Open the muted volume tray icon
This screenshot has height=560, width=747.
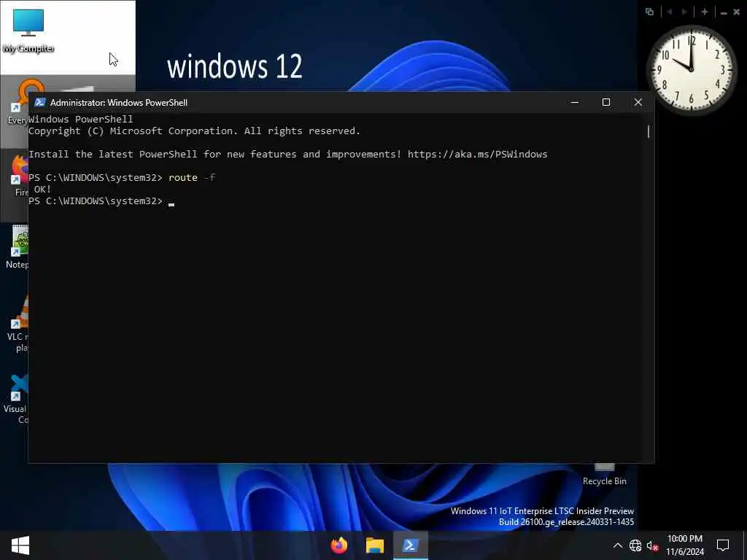click(x=652, y=545)
